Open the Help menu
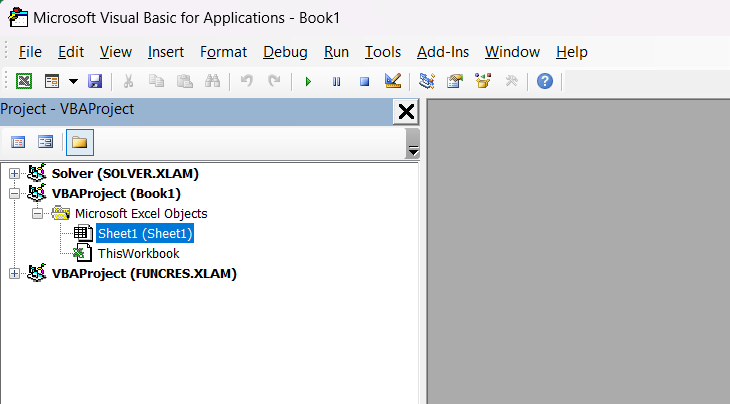 [572, 52]
